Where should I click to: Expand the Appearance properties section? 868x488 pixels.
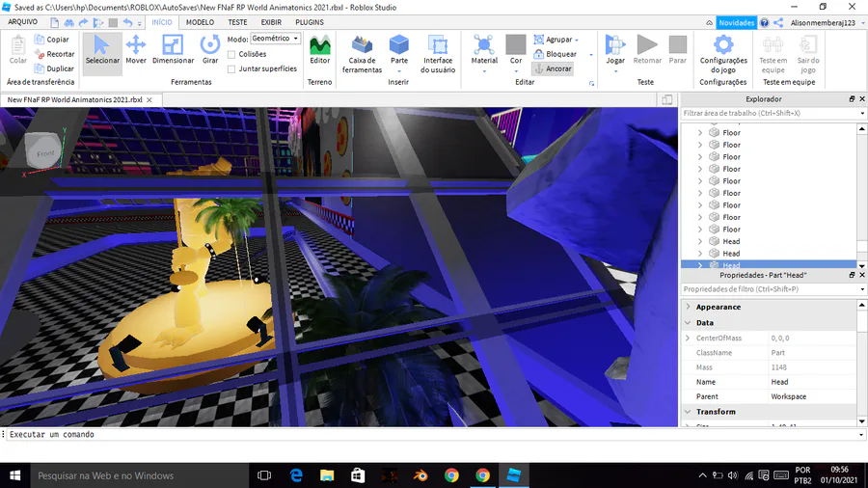[x=688, y=307]
